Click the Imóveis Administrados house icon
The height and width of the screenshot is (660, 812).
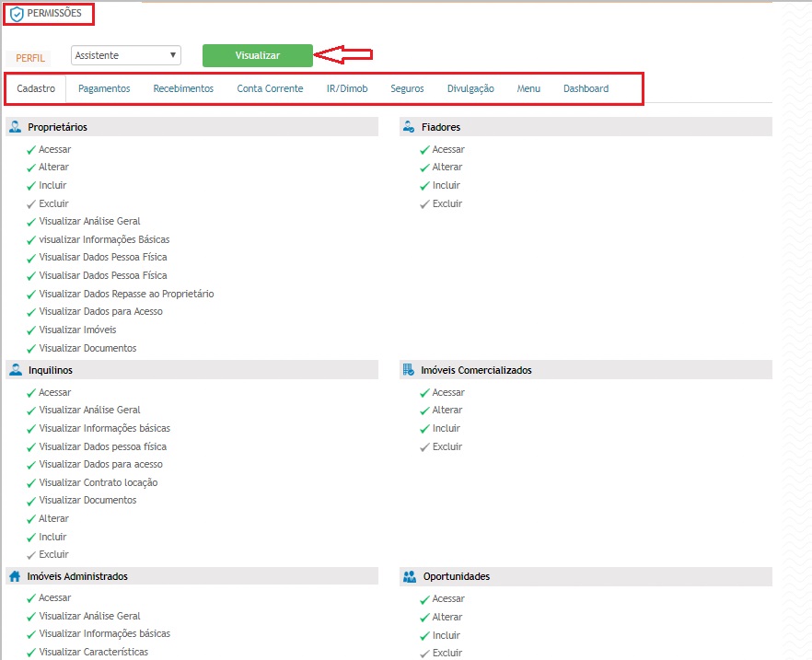(16, 576)
